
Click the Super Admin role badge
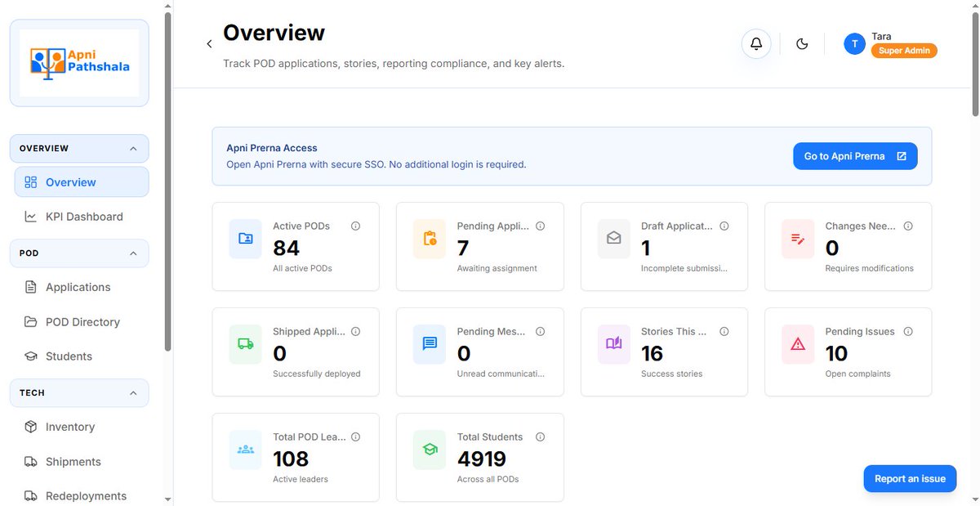coord(904,51)
